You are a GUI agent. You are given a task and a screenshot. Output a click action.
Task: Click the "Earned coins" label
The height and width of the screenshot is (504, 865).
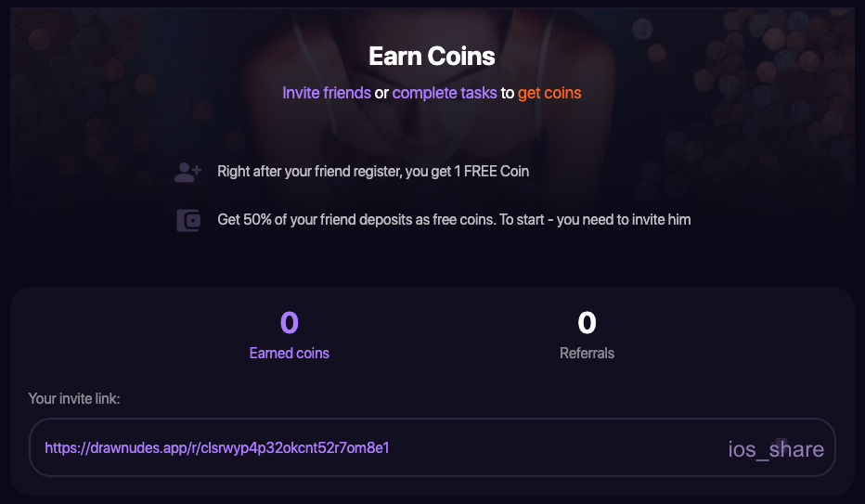pos(290,353)
